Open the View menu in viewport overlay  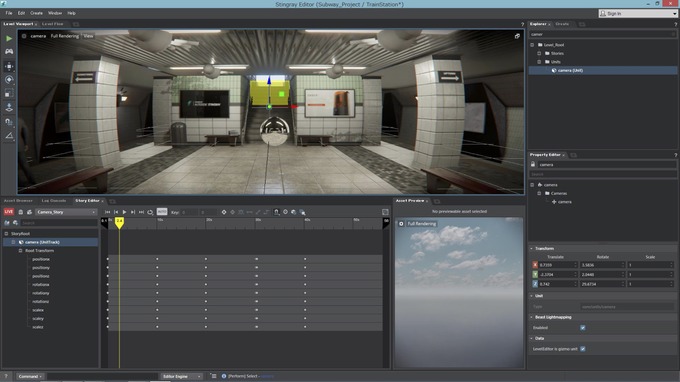pos(88,36)
